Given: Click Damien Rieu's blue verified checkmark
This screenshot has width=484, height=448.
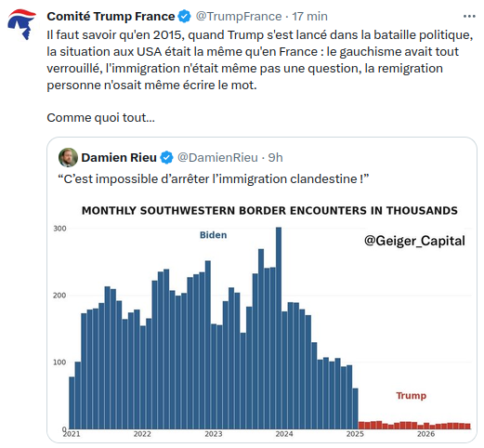Looking at the screenshot, I should (166, 158).
